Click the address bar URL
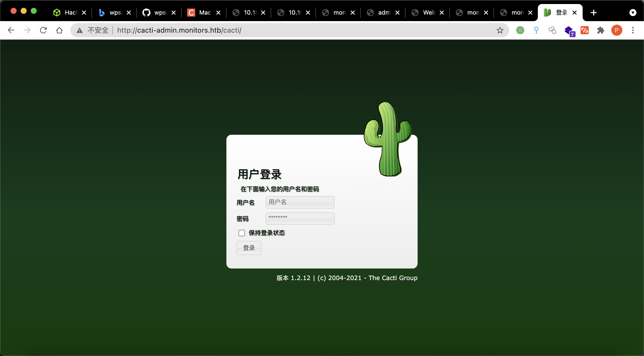Screen dimensions: 644x356 pos(179,30)
